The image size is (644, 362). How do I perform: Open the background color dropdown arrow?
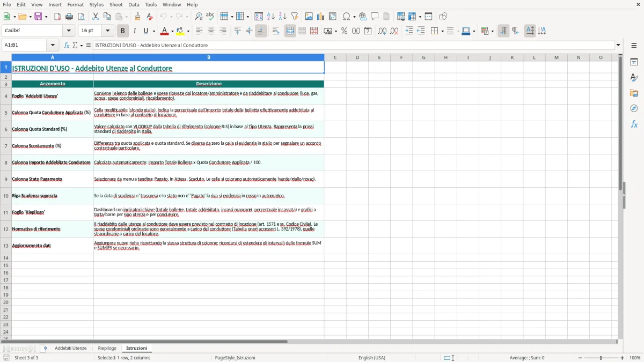coord(188,31)
